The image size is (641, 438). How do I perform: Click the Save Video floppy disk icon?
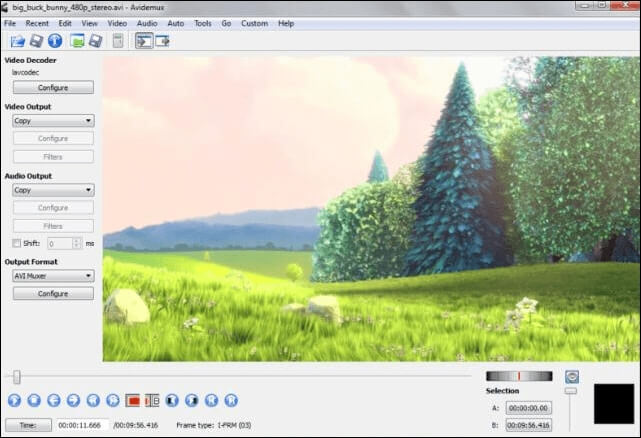(36, 41)
